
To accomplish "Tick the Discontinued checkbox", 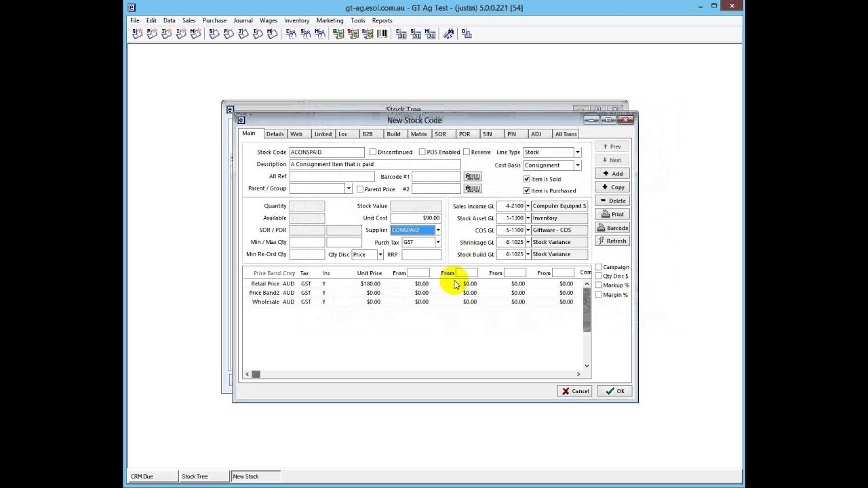I will pos(372,152).
